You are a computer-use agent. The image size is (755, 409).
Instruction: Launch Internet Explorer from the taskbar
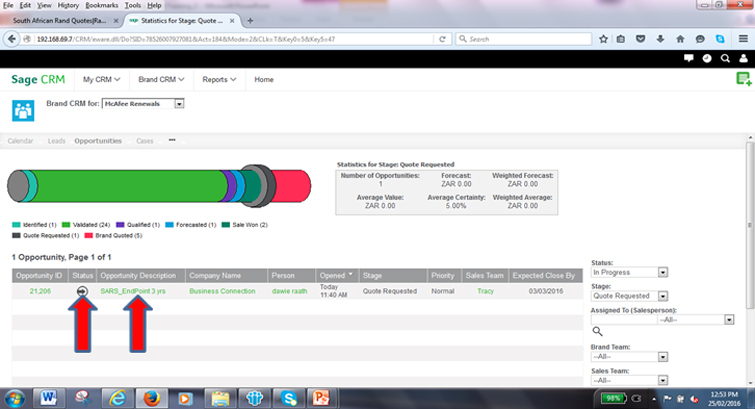click(x=117, y=398)
